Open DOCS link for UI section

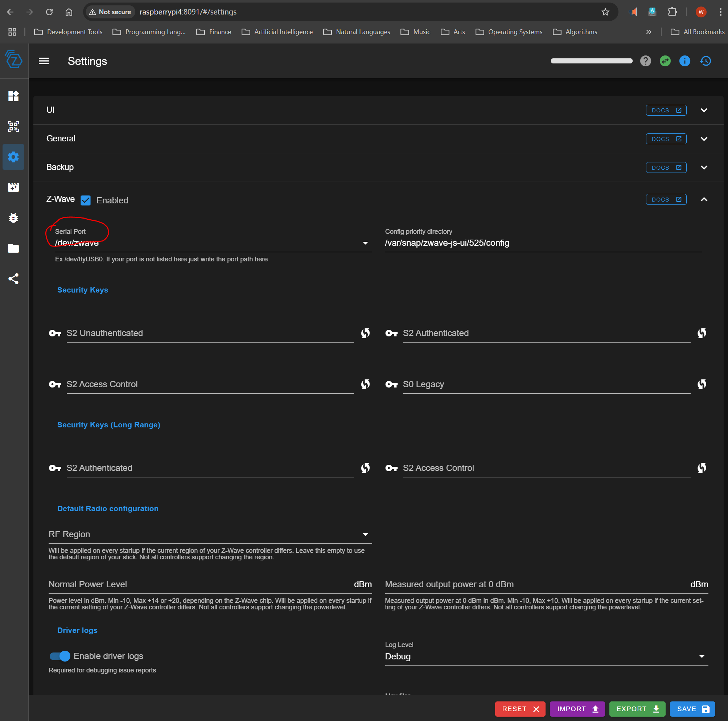[666, 110]
